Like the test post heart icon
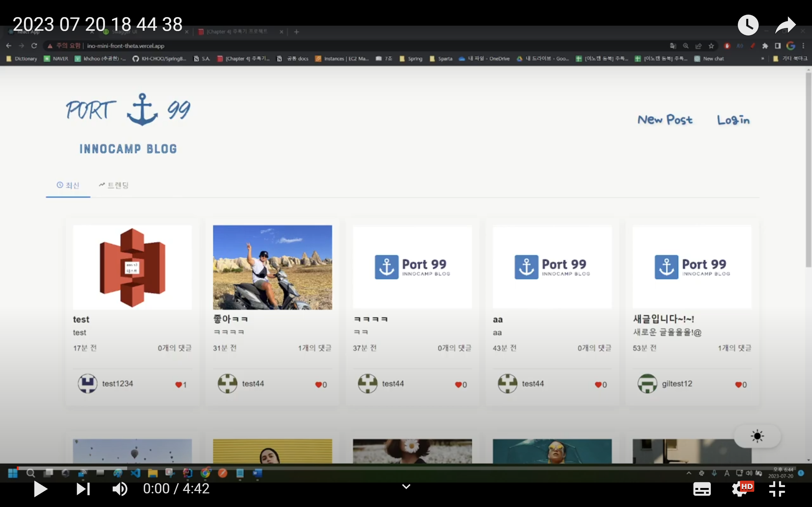The height and width of the screenshot is (507, 812). 179,385
